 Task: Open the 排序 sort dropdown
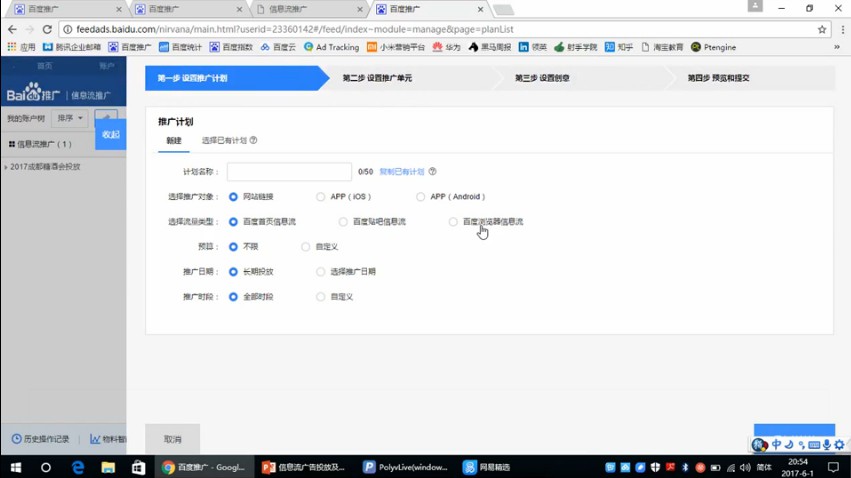(70, 118)
